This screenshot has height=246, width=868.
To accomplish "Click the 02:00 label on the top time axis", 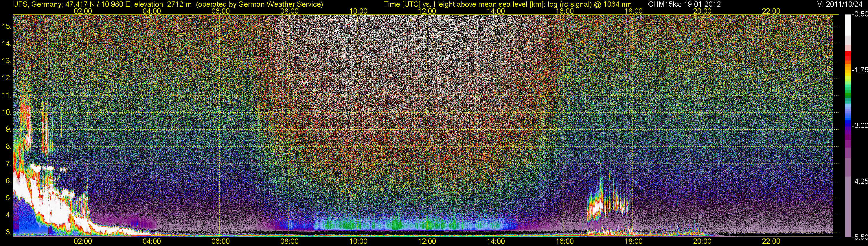I will [83, 11].
